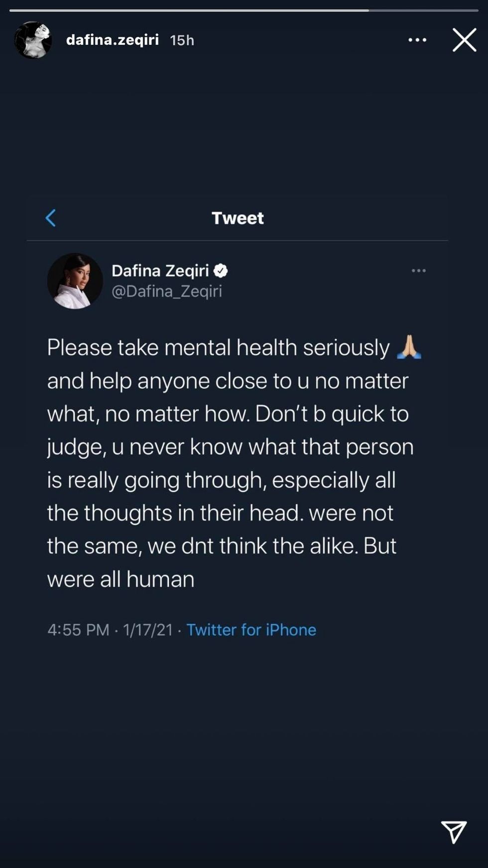Close the Instagram story
The height and width of the screenshot is (868, 488).
coord(464,40)
